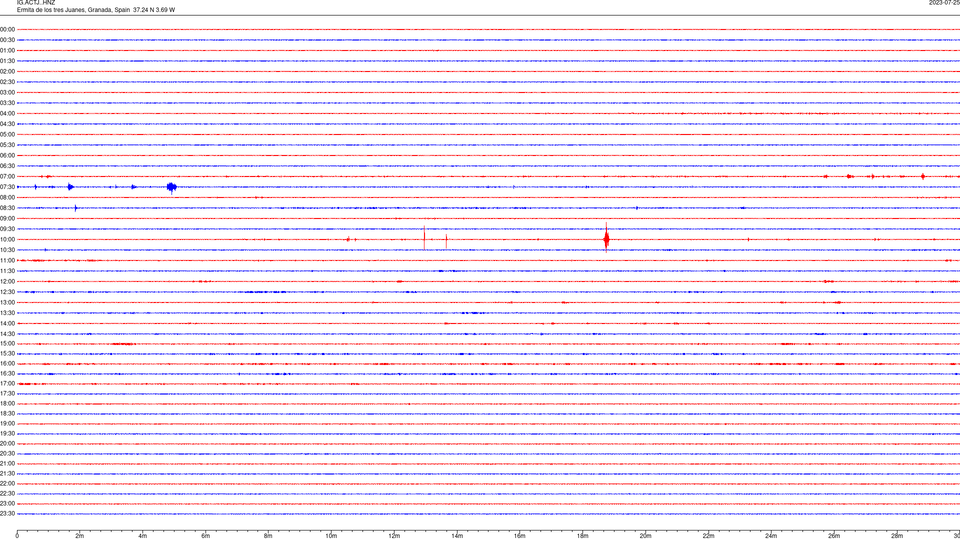The width and height of the screenshot is (960, 540).
Task: Click the 08:30 time row label
Action: pyautogui.click(x=7, y=208)
